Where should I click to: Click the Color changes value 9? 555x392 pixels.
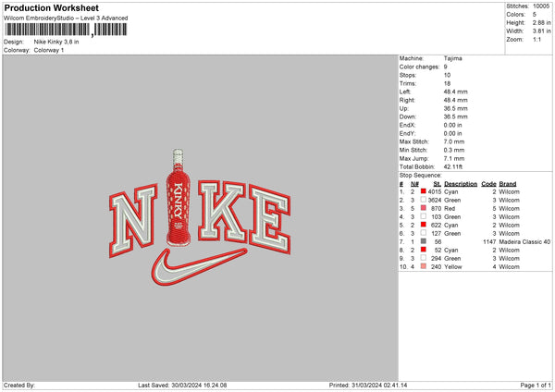pyautogui.click(x=445, y=67)
